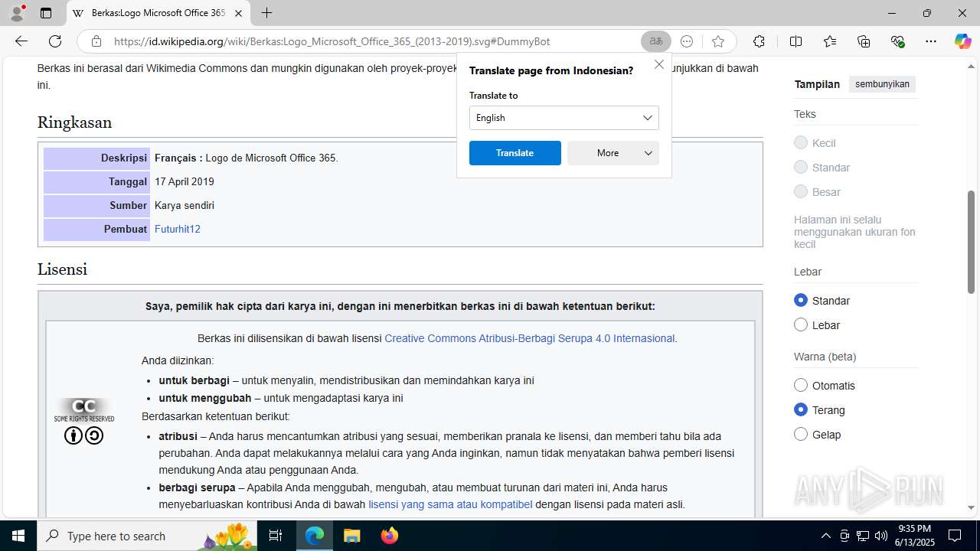The width and height of the screenshot is (980, 551).
Task: Select the Kecil text size option
Action: point(801,143)
